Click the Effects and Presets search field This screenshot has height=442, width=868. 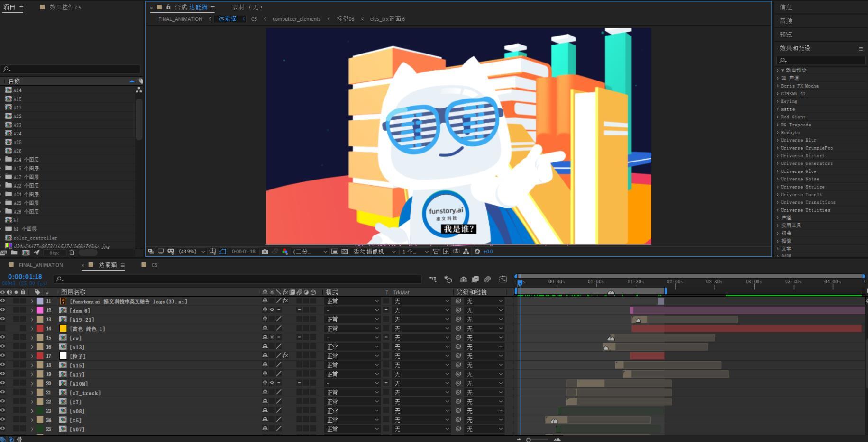tap(821, 60)
